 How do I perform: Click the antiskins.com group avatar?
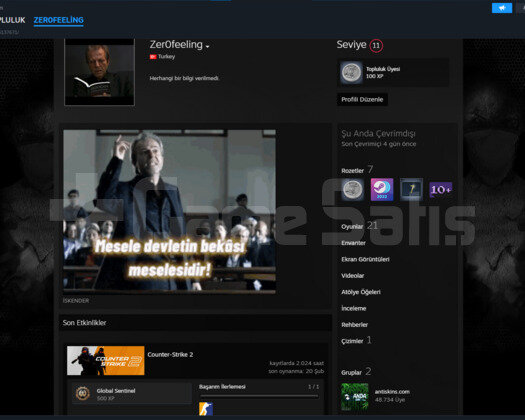355,397
